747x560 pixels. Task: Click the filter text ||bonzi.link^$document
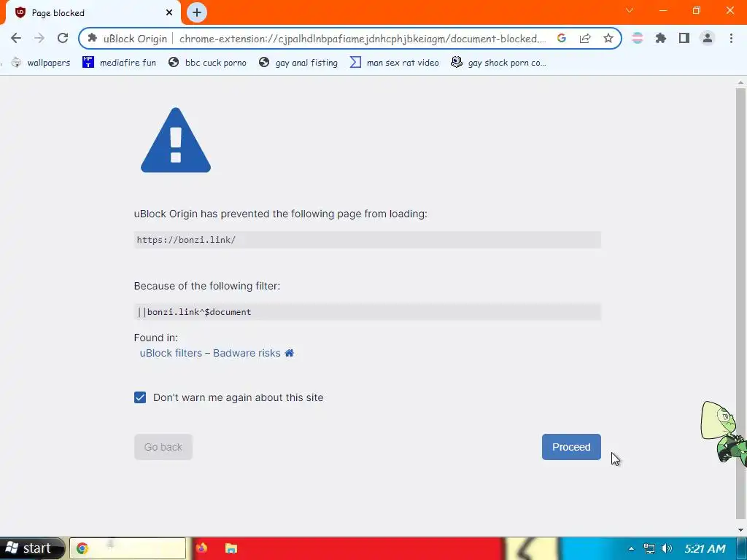tap(194, 312)
